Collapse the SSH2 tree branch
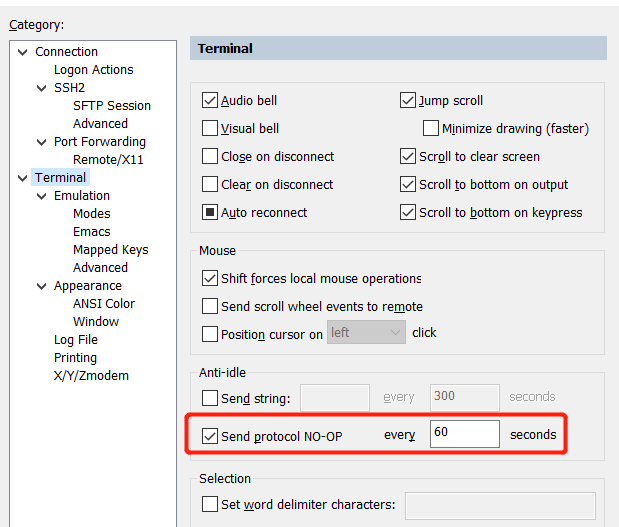Viewport: 619px width, 527px height. pos(42,88)
